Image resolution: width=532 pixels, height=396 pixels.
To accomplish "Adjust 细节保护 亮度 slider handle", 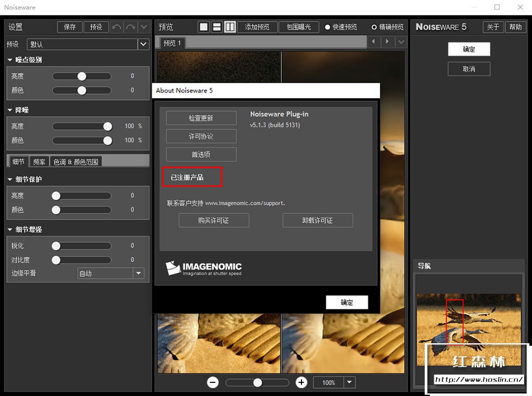I will tap(56, 196).
